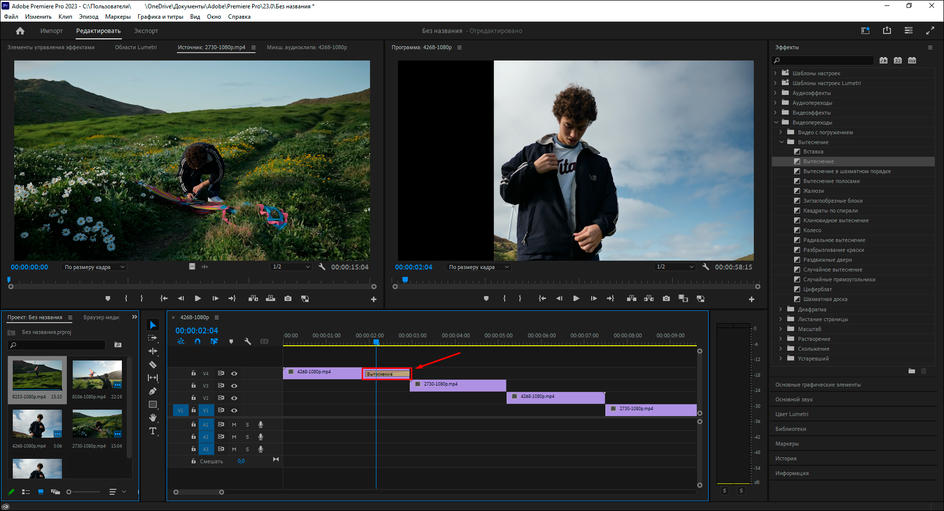Select the Ripple Edit tool
Image resolution: width=944 pixels, height=511 pixels.
pos(153,352)
